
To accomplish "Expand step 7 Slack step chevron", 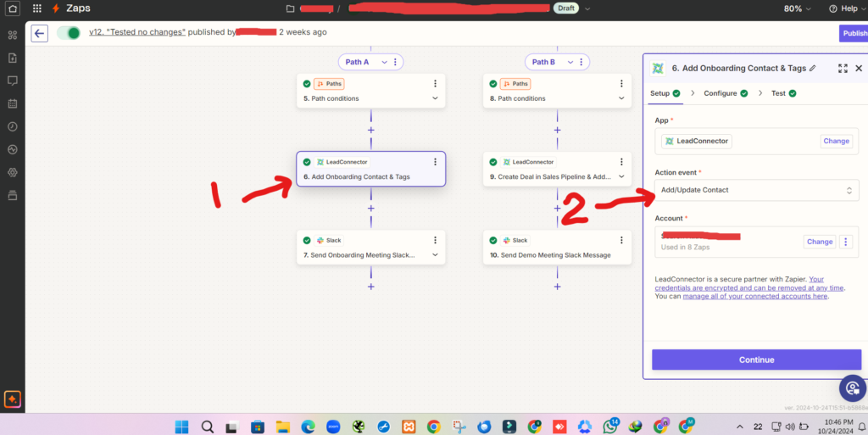I will click(435, 255).
